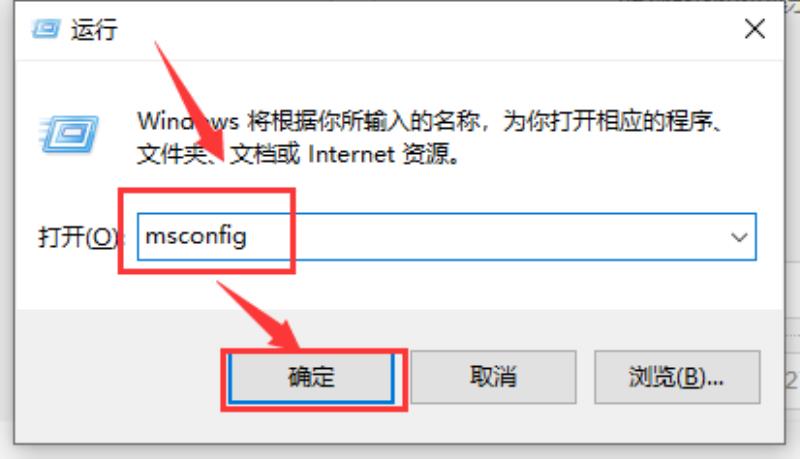Place cursor on msconfig text

[196, 237]
